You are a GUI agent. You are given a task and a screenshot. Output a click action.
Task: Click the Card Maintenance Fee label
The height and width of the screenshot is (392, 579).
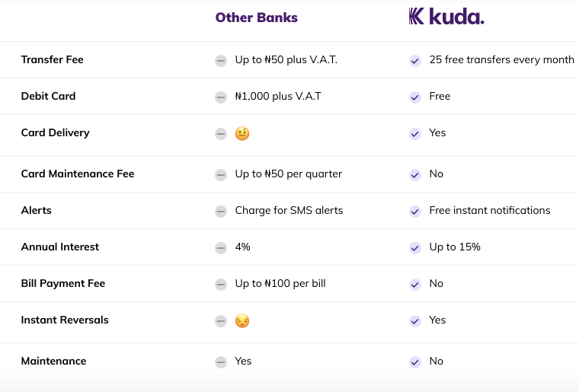coord(78,174)
